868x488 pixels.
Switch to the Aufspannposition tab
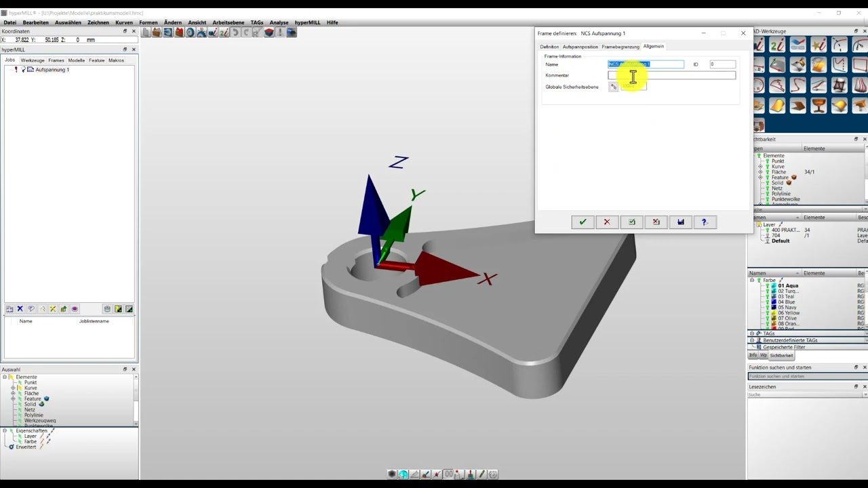580,47
